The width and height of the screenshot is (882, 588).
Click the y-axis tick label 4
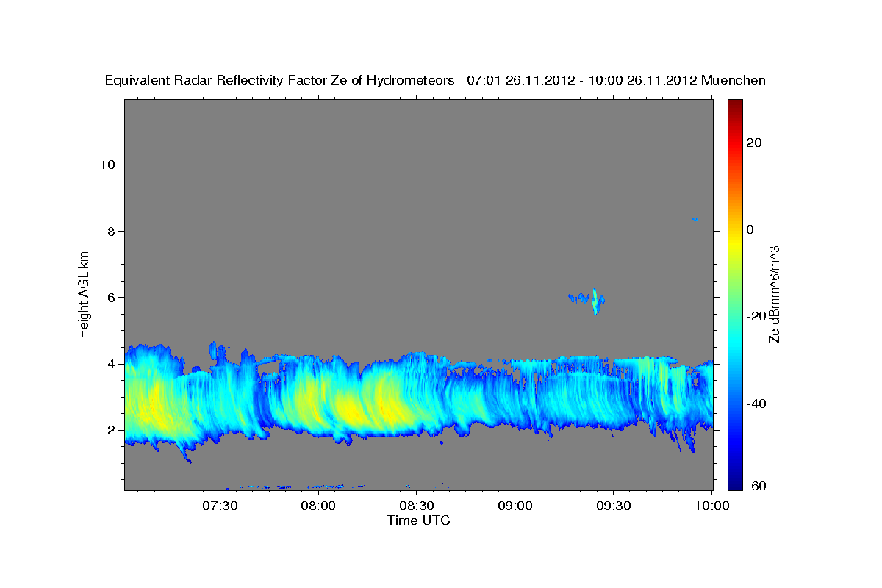point(110,364)
